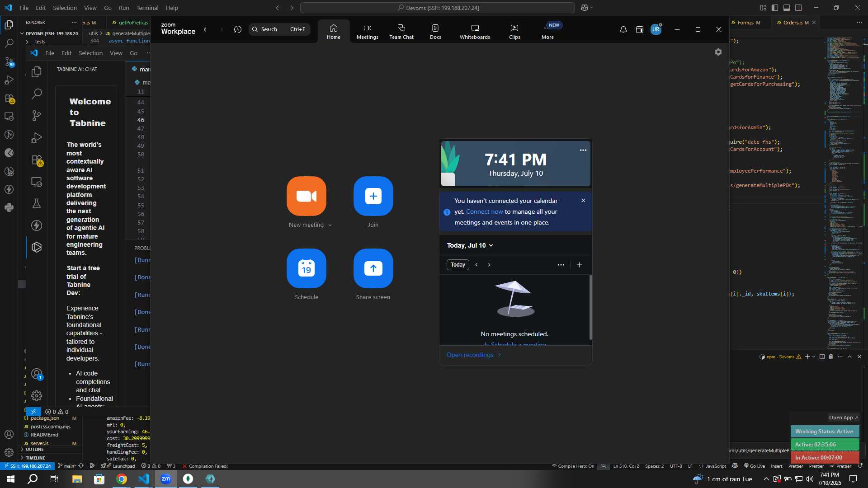Click Devoms SSH command center field
868x488 pixels.
tap(438, 8)
